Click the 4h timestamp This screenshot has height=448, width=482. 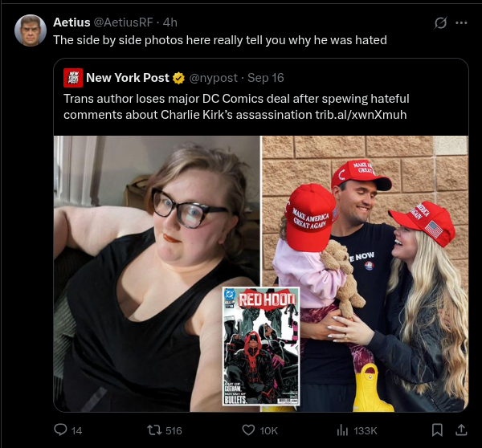[x=170, y=22]
